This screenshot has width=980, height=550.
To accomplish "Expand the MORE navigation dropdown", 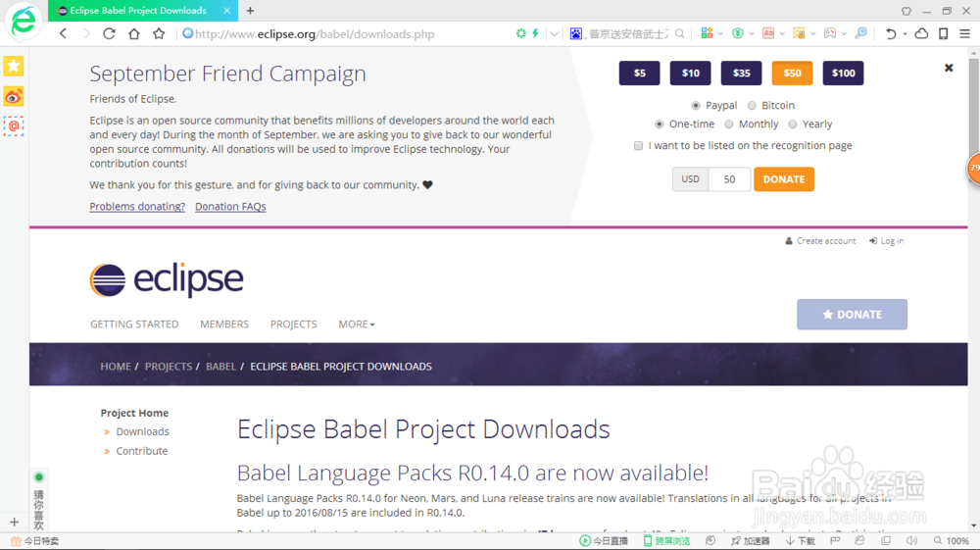I will (x=357, y=324).
